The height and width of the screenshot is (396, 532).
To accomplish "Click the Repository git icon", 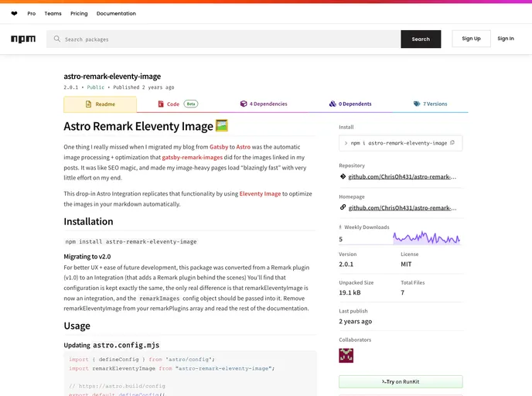I will (x=343, y=176).
